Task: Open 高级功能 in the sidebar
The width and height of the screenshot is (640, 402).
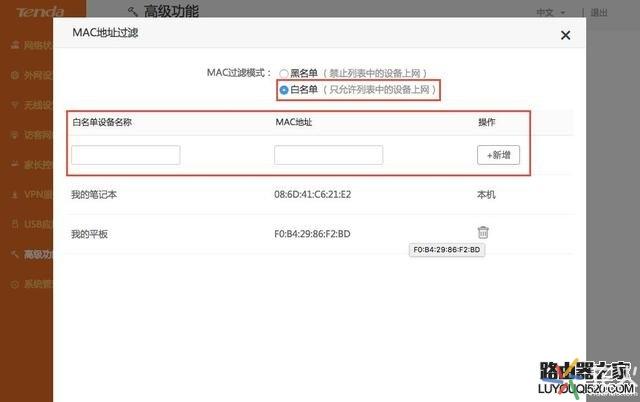Action: [x=30, y=255]
